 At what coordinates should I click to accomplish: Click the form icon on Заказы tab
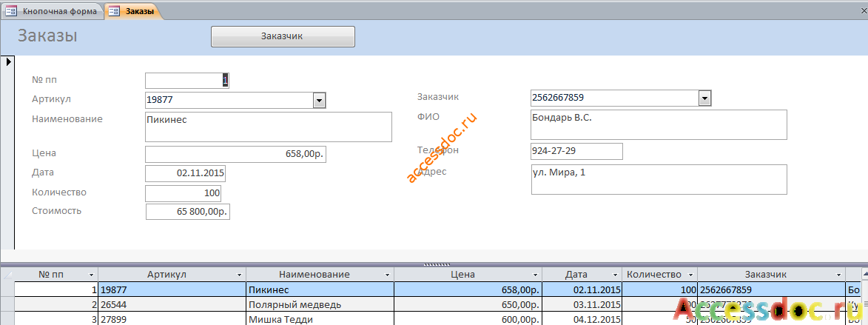(x=115, y=11)
